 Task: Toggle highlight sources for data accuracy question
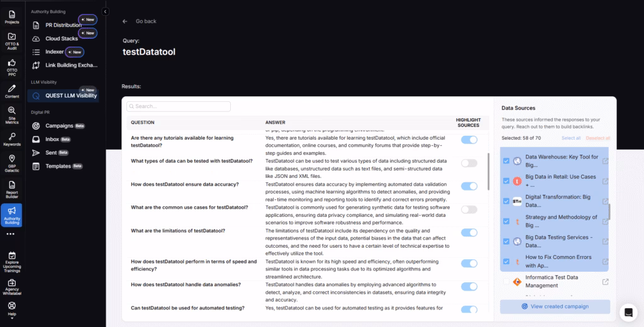pos(469,186)
